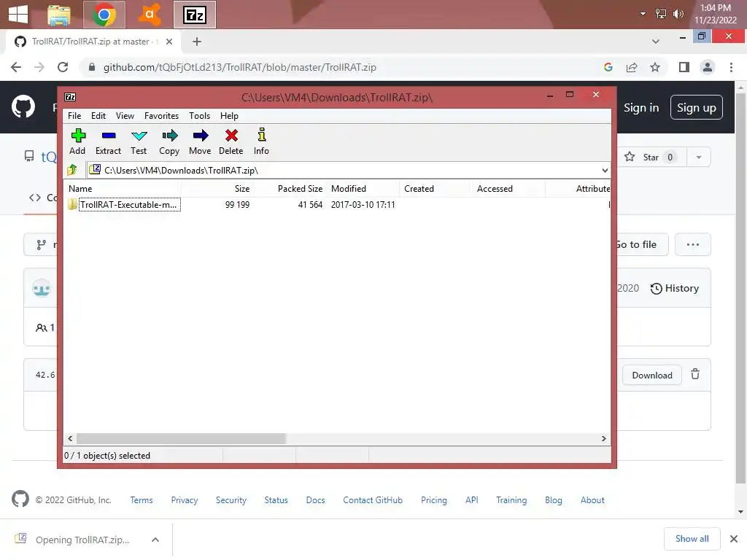Image resolution: width=747 pixels, height=560 pixels.
Task: Click the volume speaker tray icon
Action: (678, 15)
